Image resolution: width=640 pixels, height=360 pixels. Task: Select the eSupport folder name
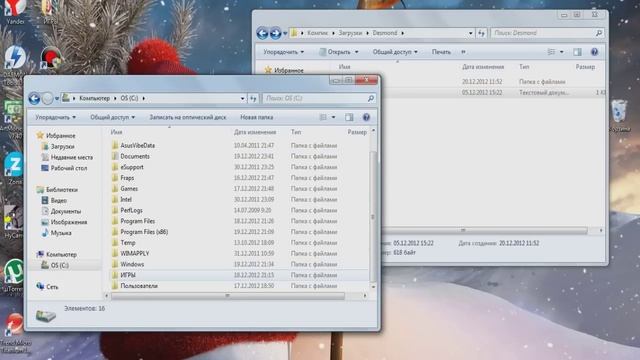click(132, 167)
